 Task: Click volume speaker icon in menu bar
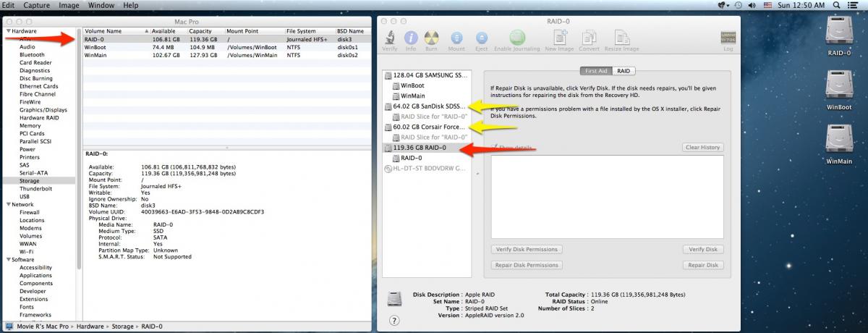click(754, 5)
